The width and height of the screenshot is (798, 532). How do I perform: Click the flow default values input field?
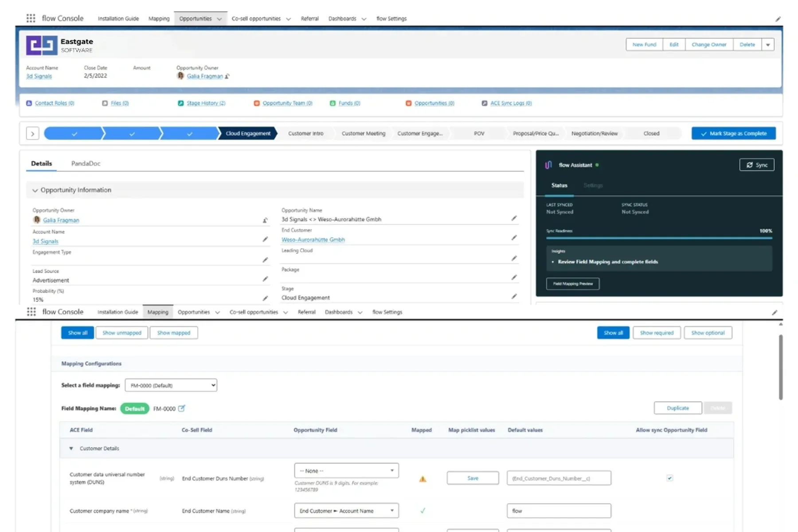coord(559,510)
